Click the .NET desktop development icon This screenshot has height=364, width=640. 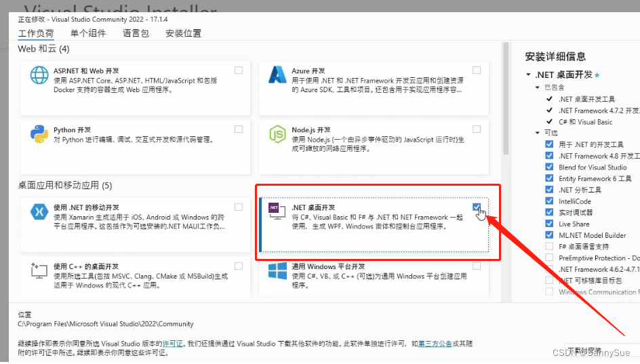(277, 211)
